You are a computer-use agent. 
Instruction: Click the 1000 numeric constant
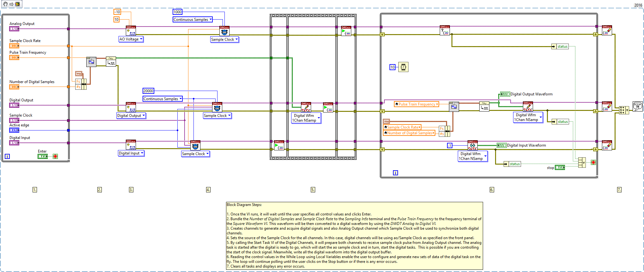pos(178,12)
